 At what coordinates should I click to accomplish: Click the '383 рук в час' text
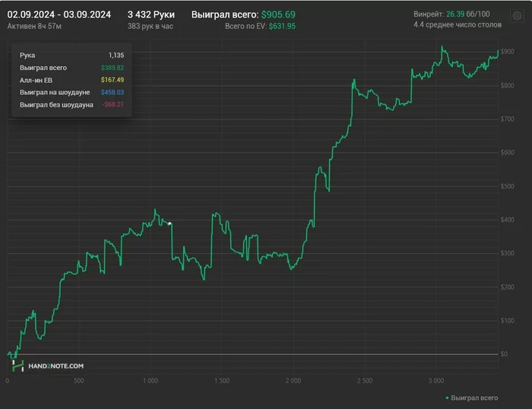pyautogui.click(x=150, y=26)
